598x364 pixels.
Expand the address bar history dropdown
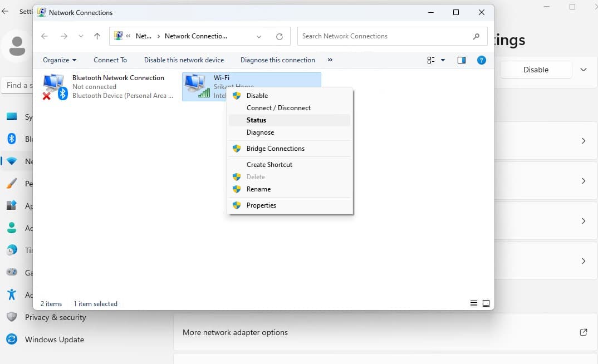(x=259, y=36)
